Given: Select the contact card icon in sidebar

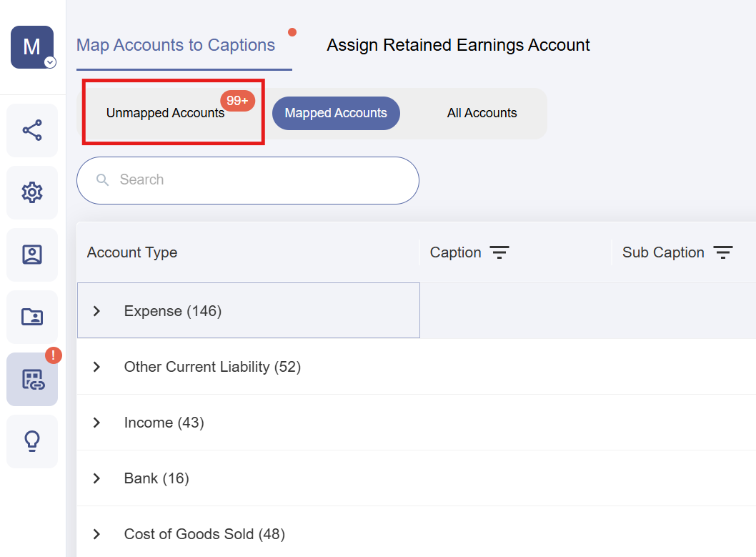Looking at the screenshot, I should click(31, 255).
